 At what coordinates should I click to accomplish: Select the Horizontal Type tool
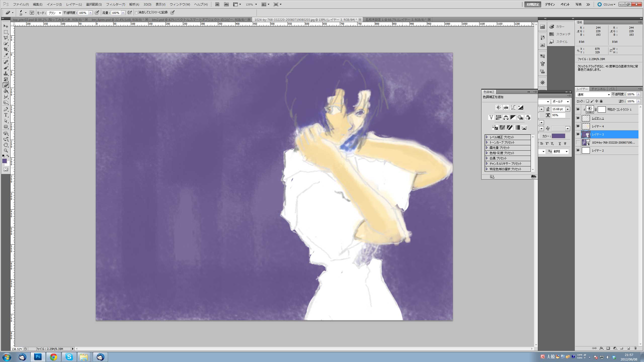click(x=6, y=115)
